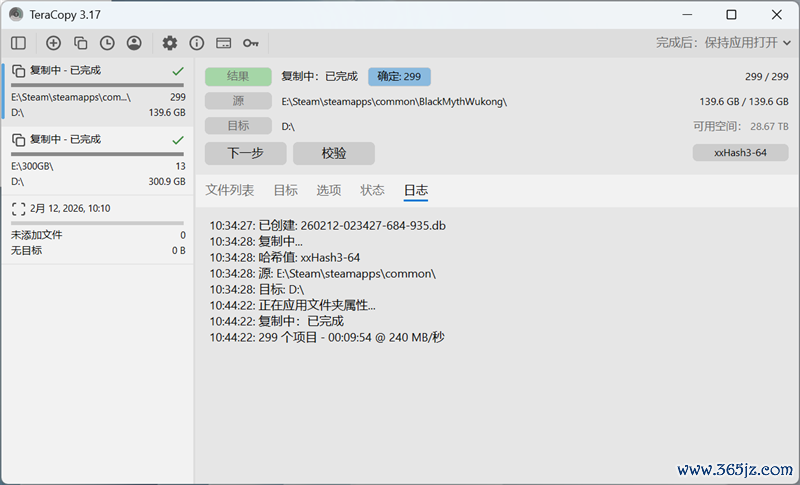Select the 日志 tab
Viewport: 800px width, 485px height.
416,191
